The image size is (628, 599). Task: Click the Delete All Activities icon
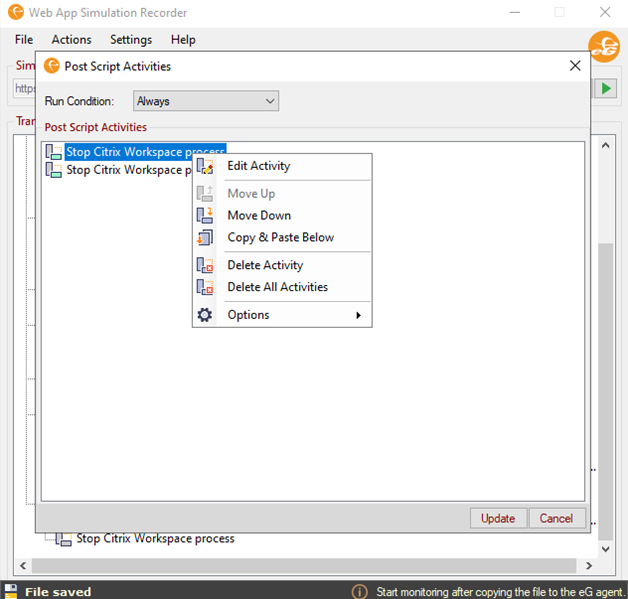(205, 287)
